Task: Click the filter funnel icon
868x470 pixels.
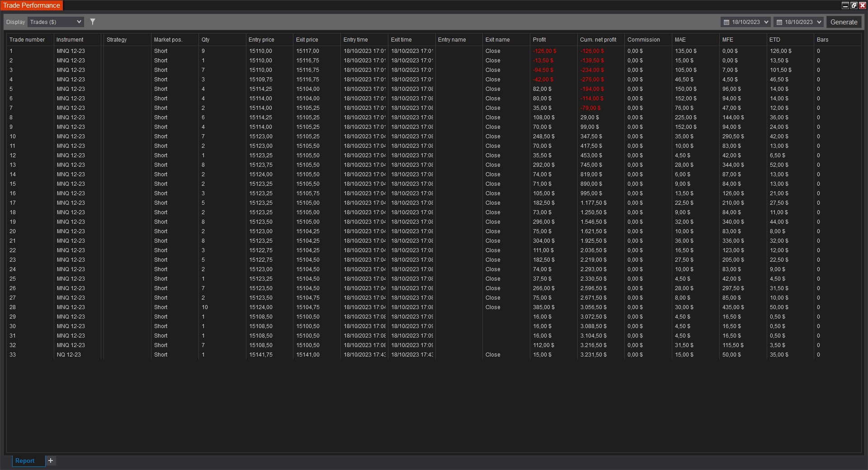Action: [93, 22]
